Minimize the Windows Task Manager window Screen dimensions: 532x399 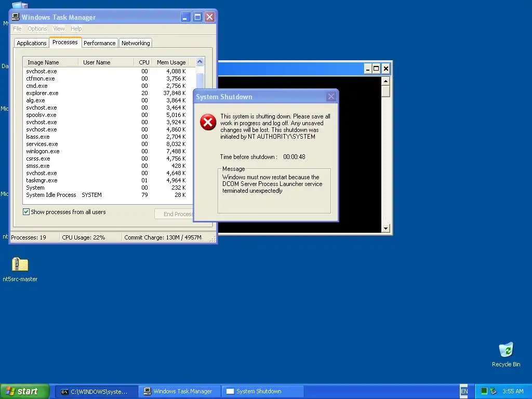pos(185,17)
